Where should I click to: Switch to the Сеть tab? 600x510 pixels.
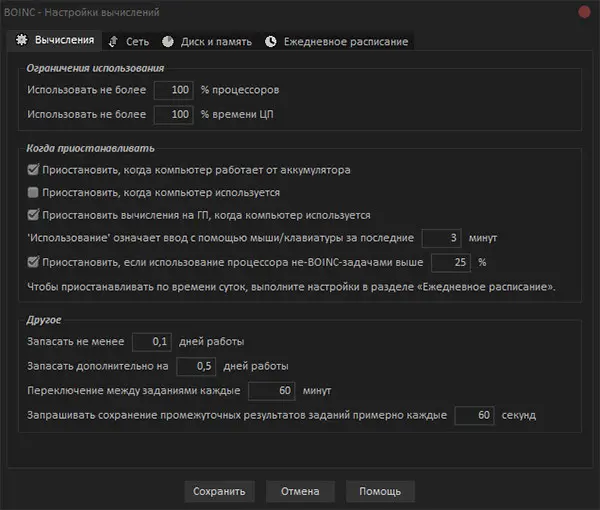click(x=130, y=41)
